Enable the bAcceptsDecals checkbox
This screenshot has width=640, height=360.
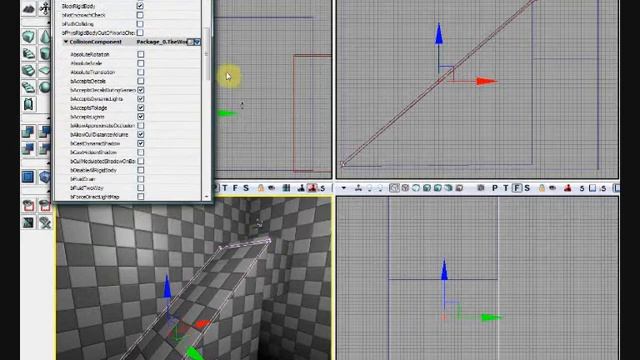pyautogui.click(x=141, y=81)
